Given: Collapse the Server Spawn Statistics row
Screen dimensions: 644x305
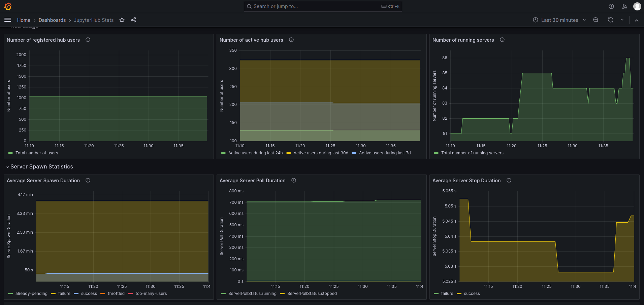Looking at the screenshot, I should (x=41, y=167).
